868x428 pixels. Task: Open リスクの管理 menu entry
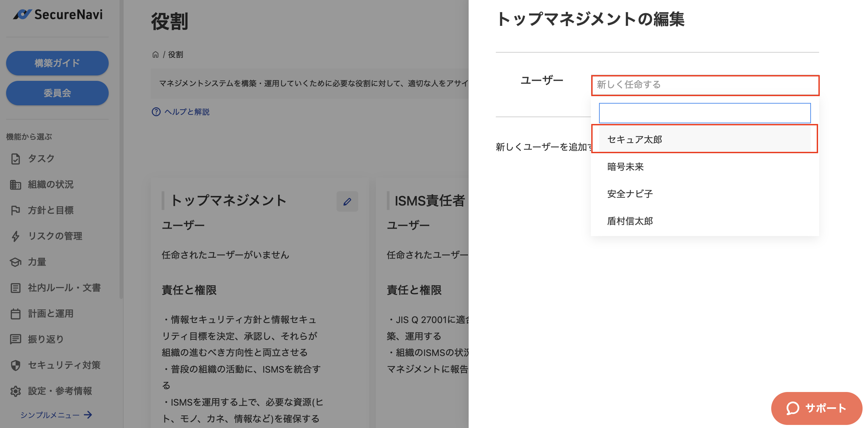click(x=55, y=236)
